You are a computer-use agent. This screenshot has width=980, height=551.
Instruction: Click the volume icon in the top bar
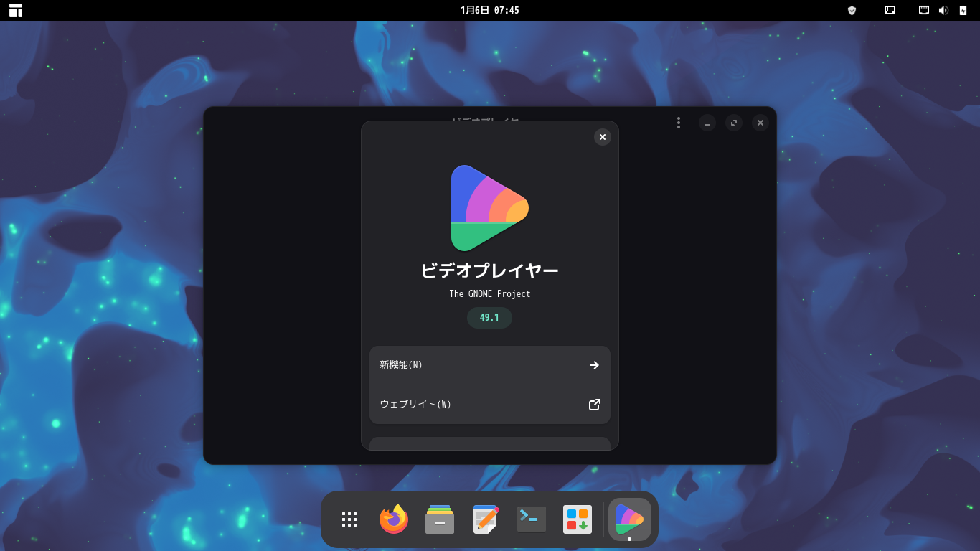(x=942, y=10)
